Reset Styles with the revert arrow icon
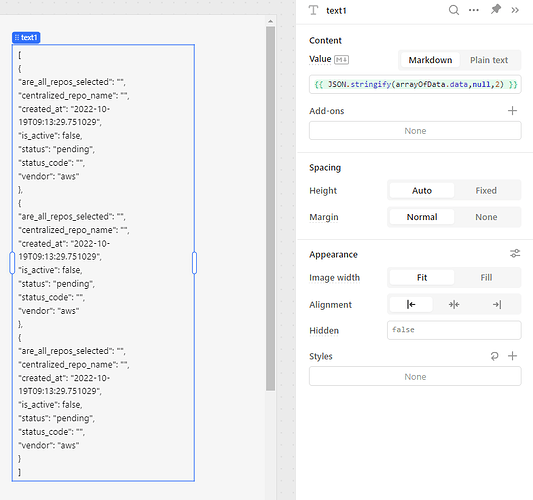Screen dimensions: 533x500 [x=494, y=356]
